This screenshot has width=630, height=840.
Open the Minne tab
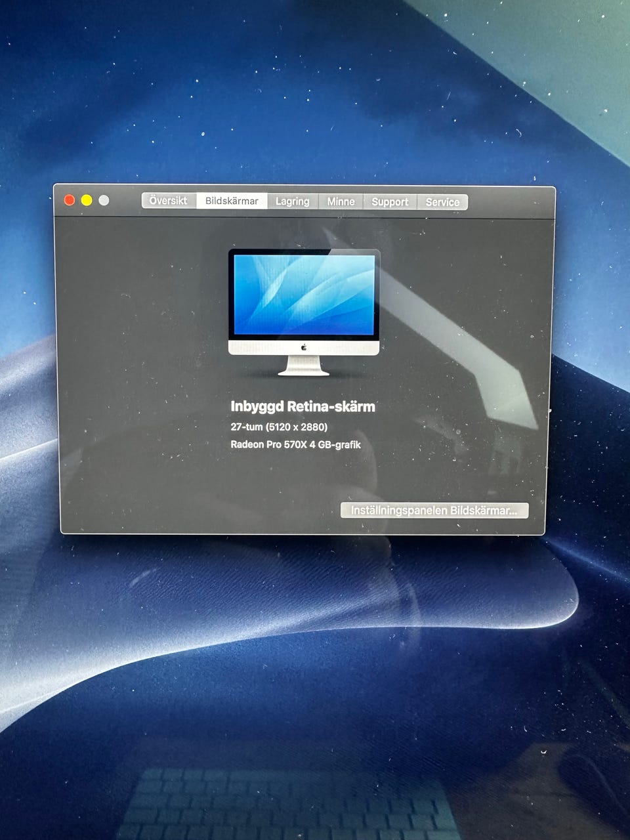[x=341, y=201]
